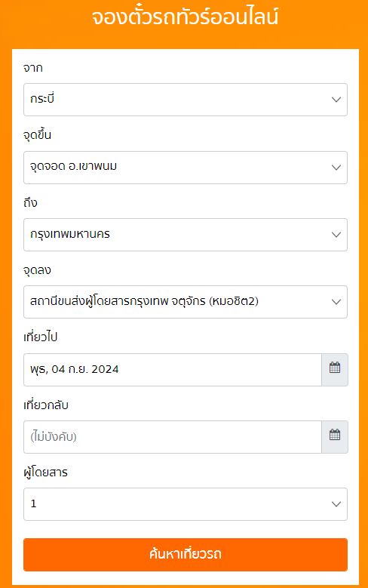Click the จาก field label

point(33,68)
